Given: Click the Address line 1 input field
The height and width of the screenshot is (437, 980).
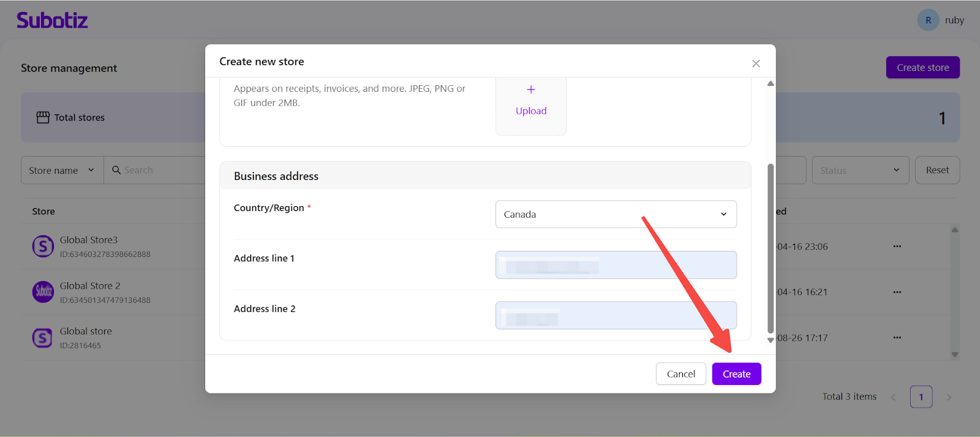Looking at the screenshot, I should click(616, 265).
